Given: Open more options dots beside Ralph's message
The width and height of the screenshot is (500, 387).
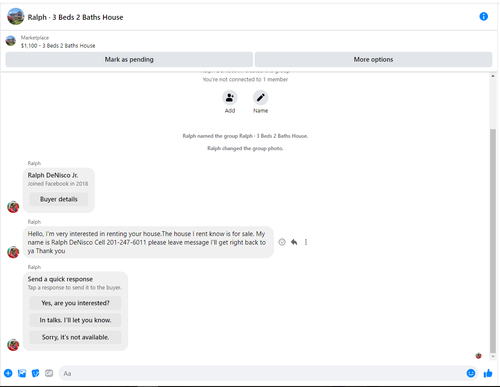Looking at the screenshot, I should coord(306,242).
